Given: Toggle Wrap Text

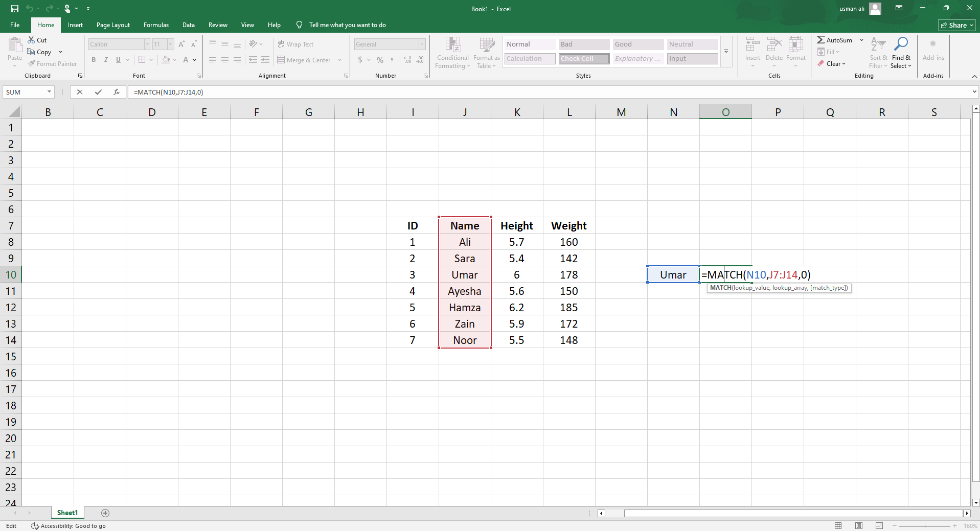Looking at the screenshot, I should [296, 44].
